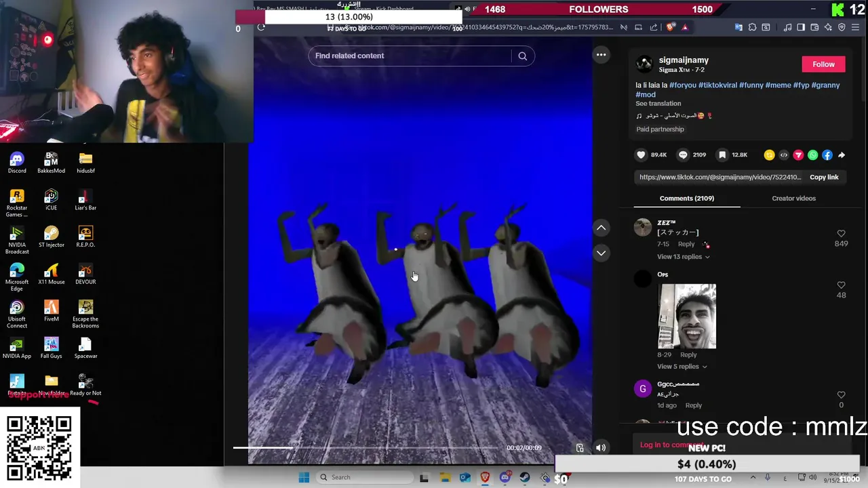Open the sigmaijnamy profile name
868x488 pixels.
684,60
